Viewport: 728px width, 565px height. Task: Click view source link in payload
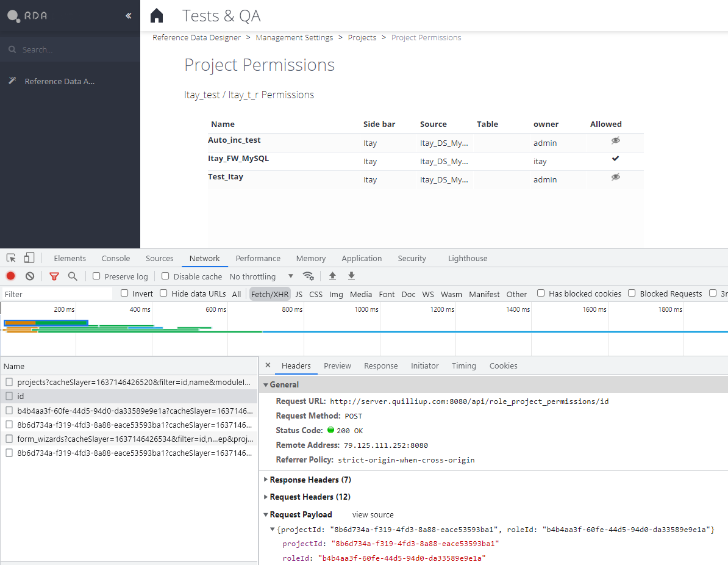(x=373, y=515)
